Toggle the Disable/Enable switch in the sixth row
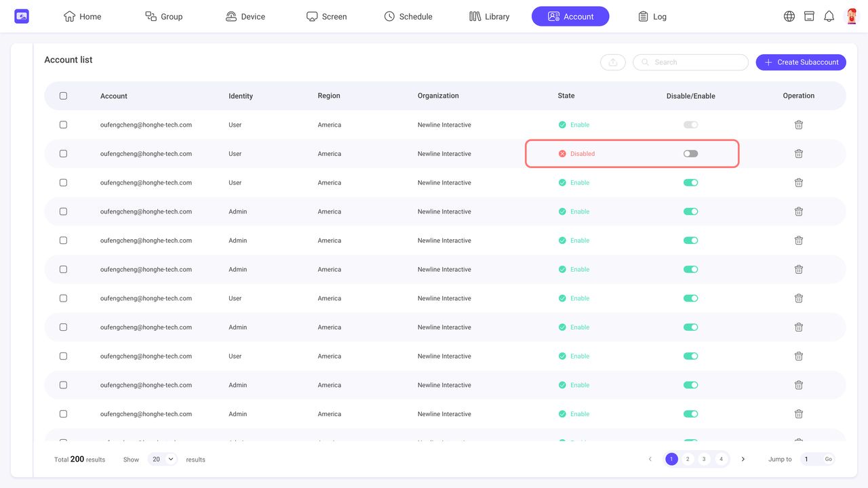This screenshot has height=488, width=868. tap(690, 270)
